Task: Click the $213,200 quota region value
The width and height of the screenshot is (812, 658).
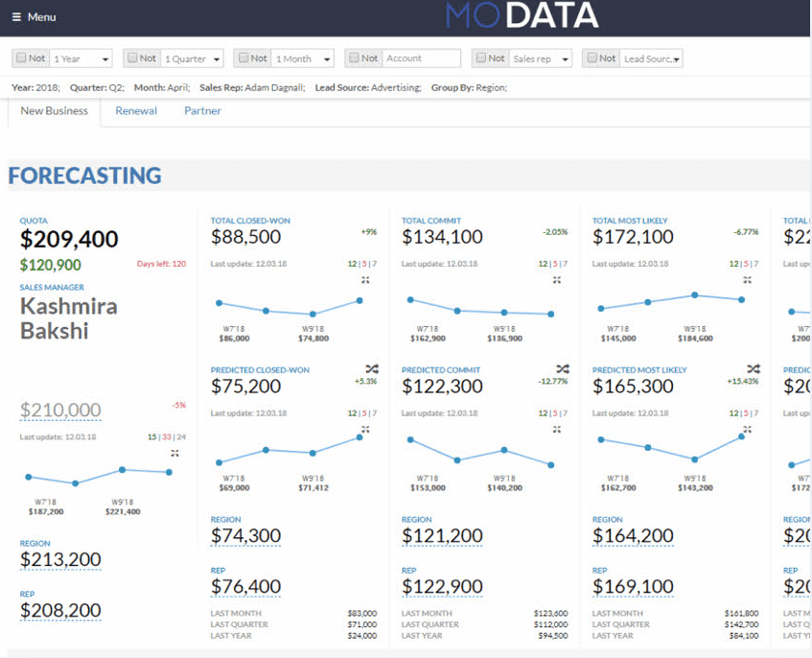Action: pyautogui.click(x=60, y=559)
